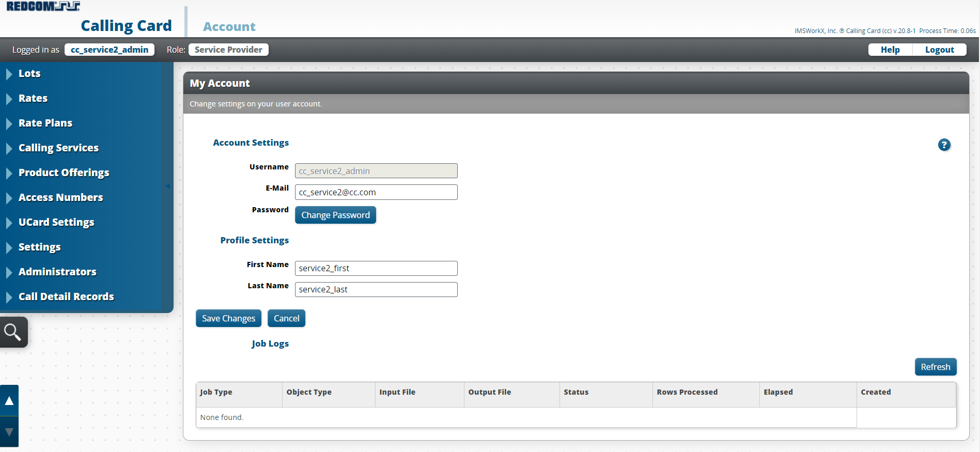Click the Change Password button

coord(335,215)
